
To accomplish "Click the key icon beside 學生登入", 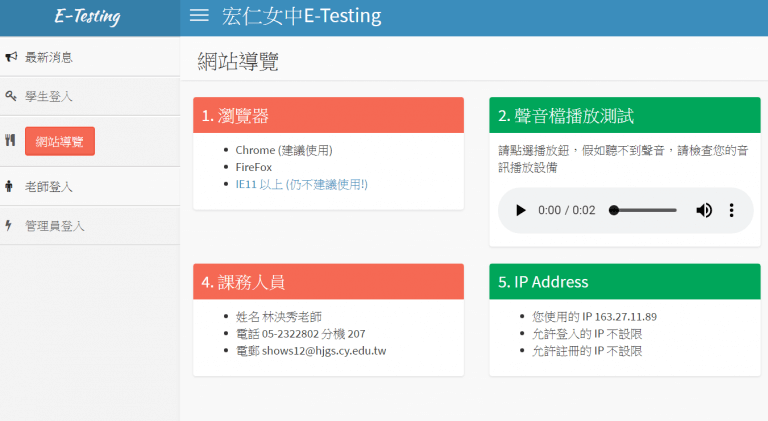I will [x=10, y=97].
